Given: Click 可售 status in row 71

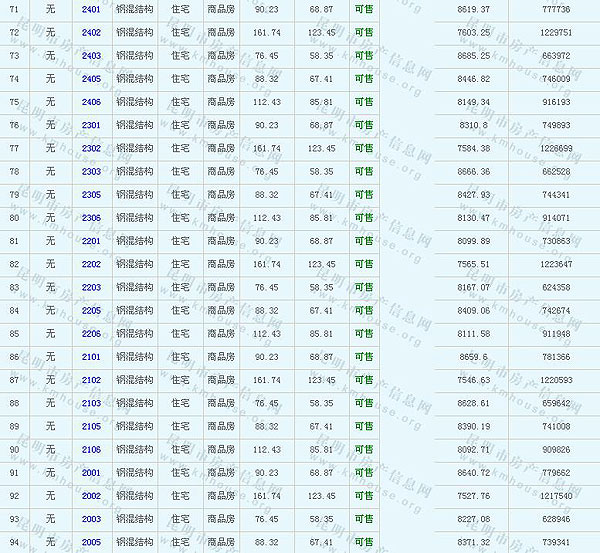Looking at the screenshot, I should 365,9.
